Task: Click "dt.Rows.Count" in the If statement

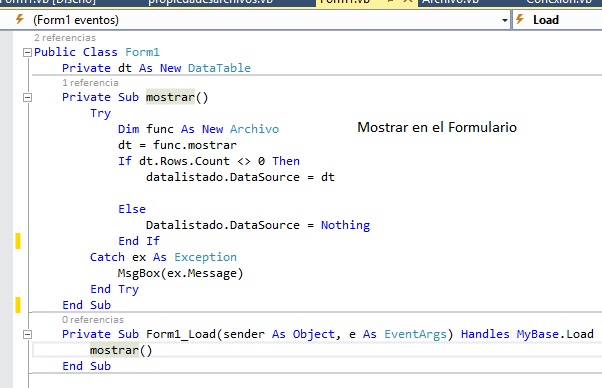Action: (184, 161)
